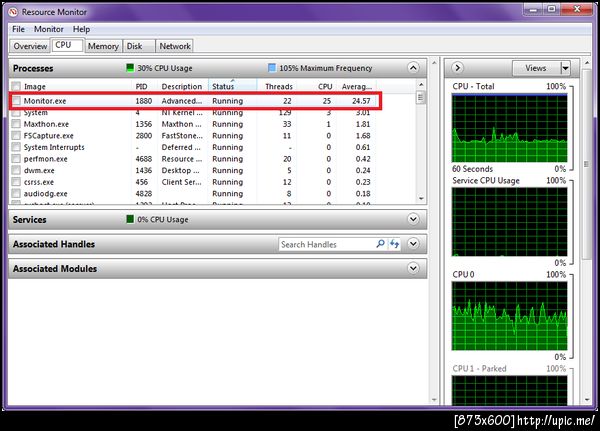Collapse graph pane with the arrow button
The width and height of the screenshot is (600, 431).
[457, 68]
